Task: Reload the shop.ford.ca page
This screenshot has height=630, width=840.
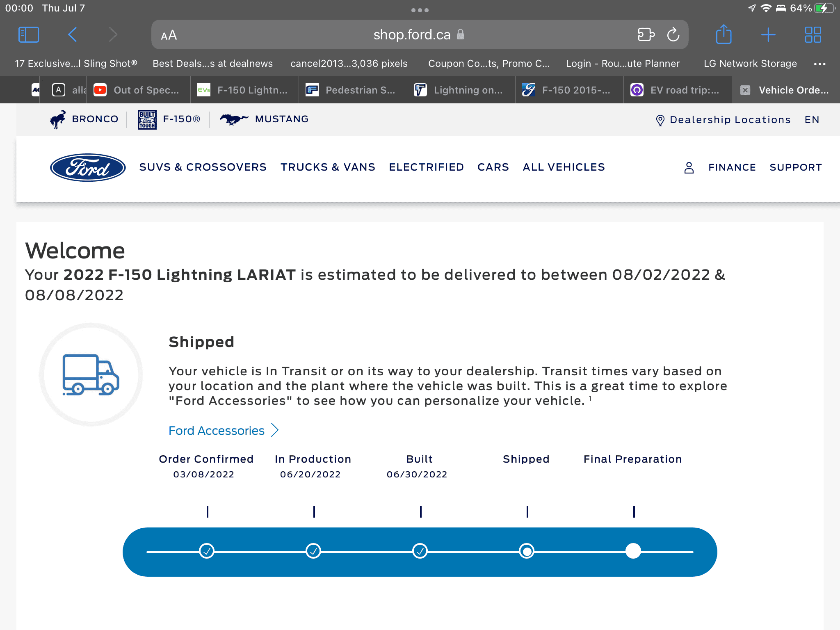Action: [673, 35]
